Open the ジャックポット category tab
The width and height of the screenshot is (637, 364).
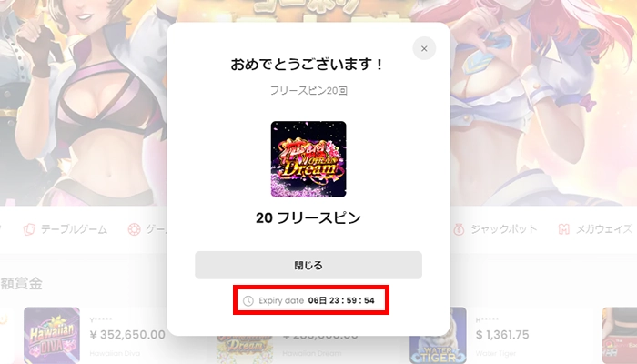pyautogui.click(x=496, y=229)
